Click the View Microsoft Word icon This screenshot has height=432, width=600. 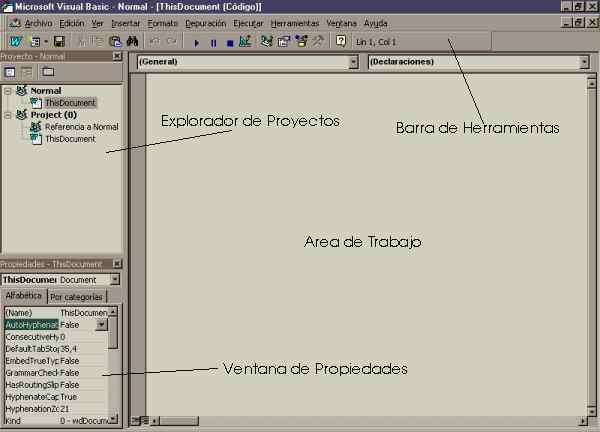coord(16,42)
